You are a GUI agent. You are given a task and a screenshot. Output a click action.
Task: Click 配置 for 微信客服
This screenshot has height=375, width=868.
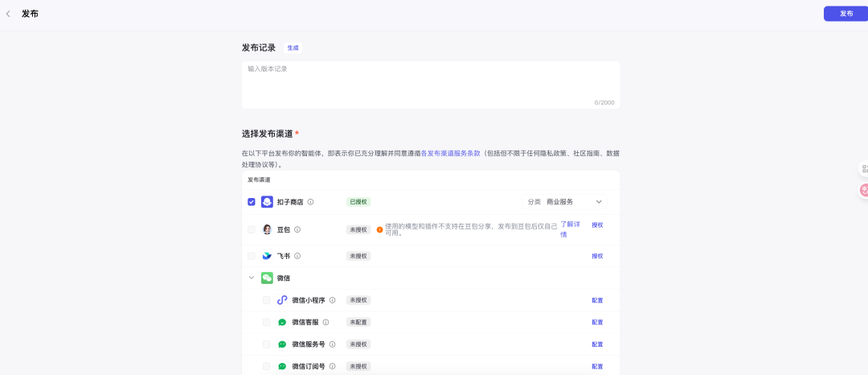pyautogui.click(x=597, y=322)
